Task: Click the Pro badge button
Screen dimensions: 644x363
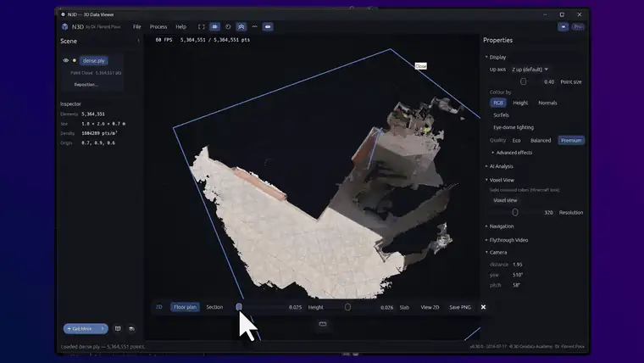Action: pyautogui.click(x=578, y=27)
